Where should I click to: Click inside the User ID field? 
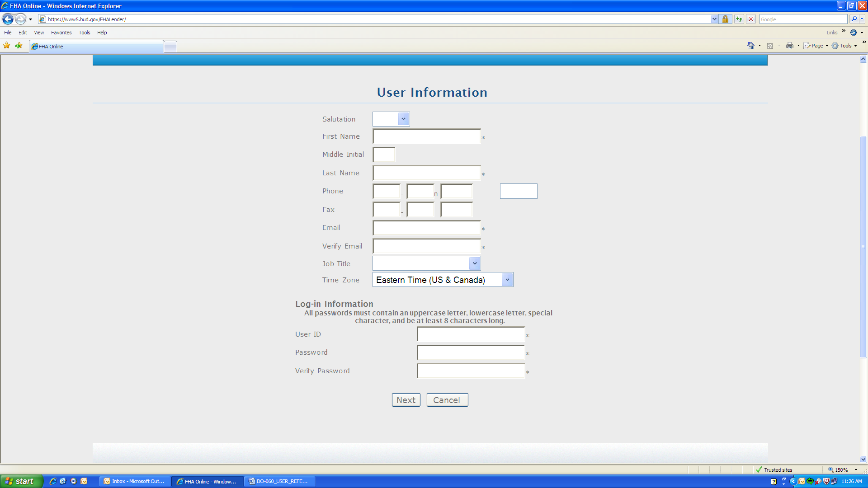[x=471, y=334]
